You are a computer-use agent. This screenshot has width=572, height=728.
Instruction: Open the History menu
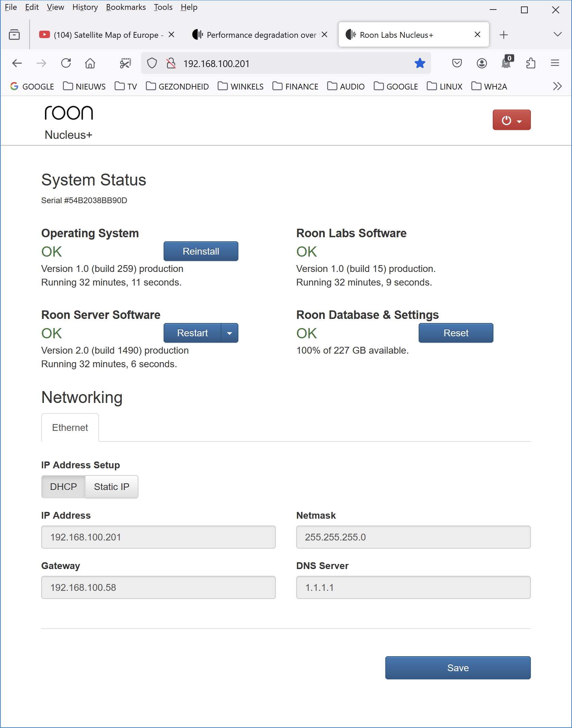(85, 7)
